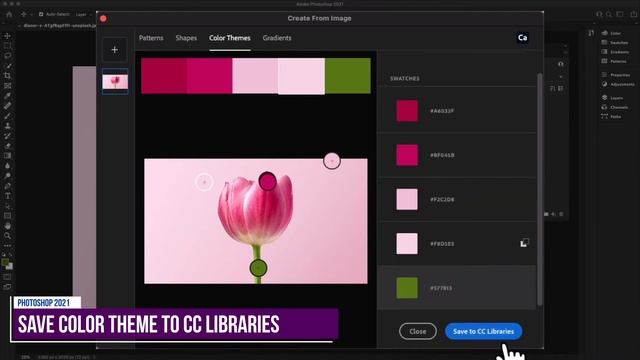Viewport: 640px width, 360px height.
Task: Select the Lasso tool
Action: (x=7, y=56)
